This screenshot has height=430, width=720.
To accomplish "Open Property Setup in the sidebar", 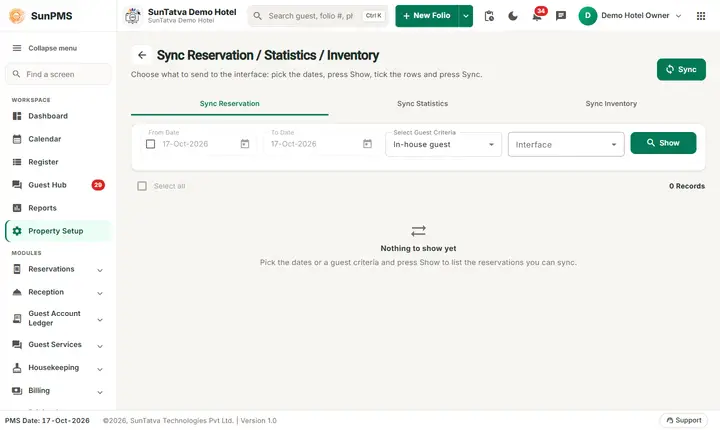I will coord(58,231).
